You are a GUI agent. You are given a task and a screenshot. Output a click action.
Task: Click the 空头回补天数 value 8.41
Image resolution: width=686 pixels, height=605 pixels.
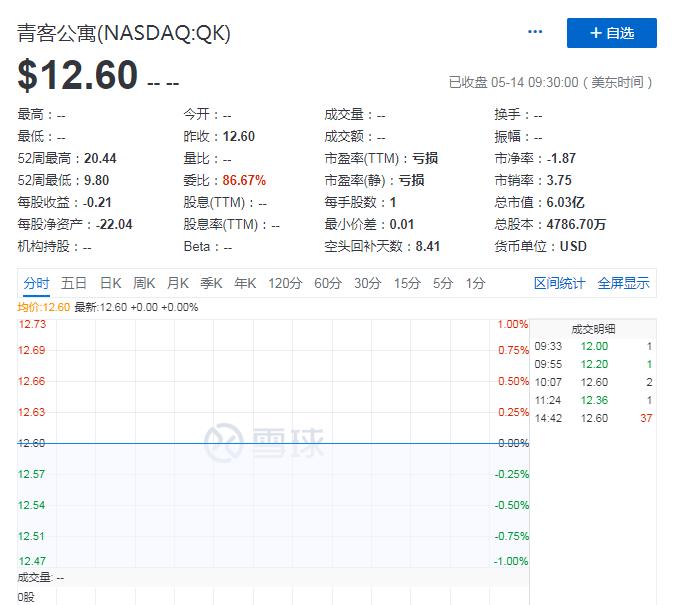[x=427, y=246]
